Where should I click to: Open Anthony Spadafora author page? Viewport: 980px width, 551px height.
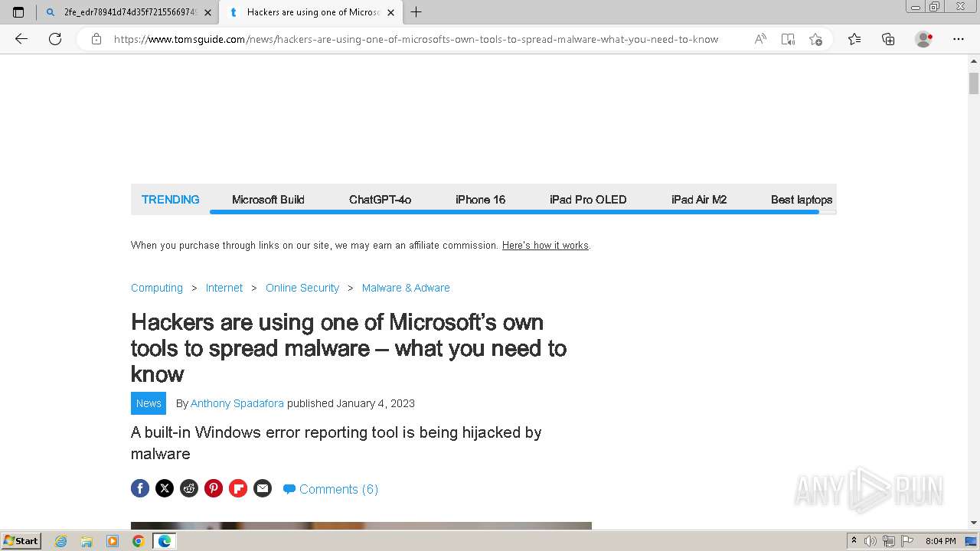[237, 403]
